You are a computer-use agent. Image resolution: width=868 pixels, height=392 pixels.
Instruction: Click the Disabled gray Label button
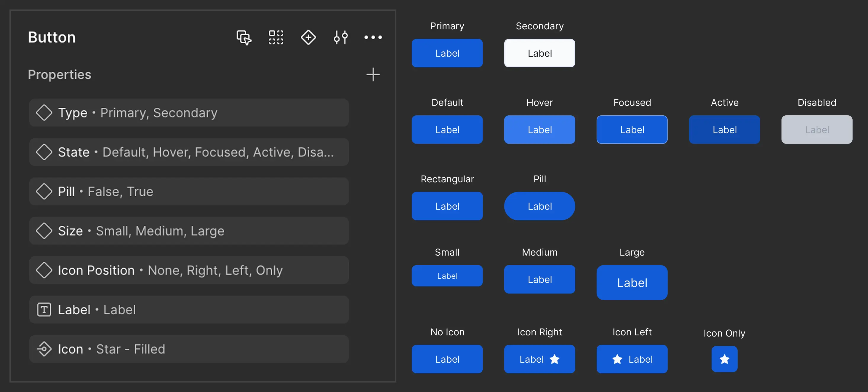(x=816, y=130)
